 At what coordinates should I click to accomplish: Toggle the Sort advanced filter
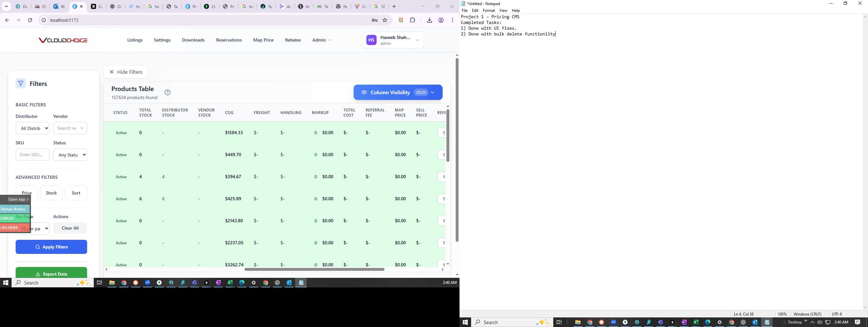click(x=76, y=193)
